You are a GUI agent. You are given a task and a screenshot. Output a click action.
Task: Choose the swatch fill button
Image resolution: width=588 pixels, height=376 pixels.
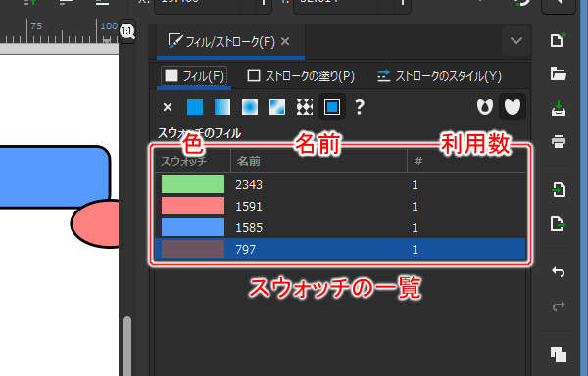(332, 107)
